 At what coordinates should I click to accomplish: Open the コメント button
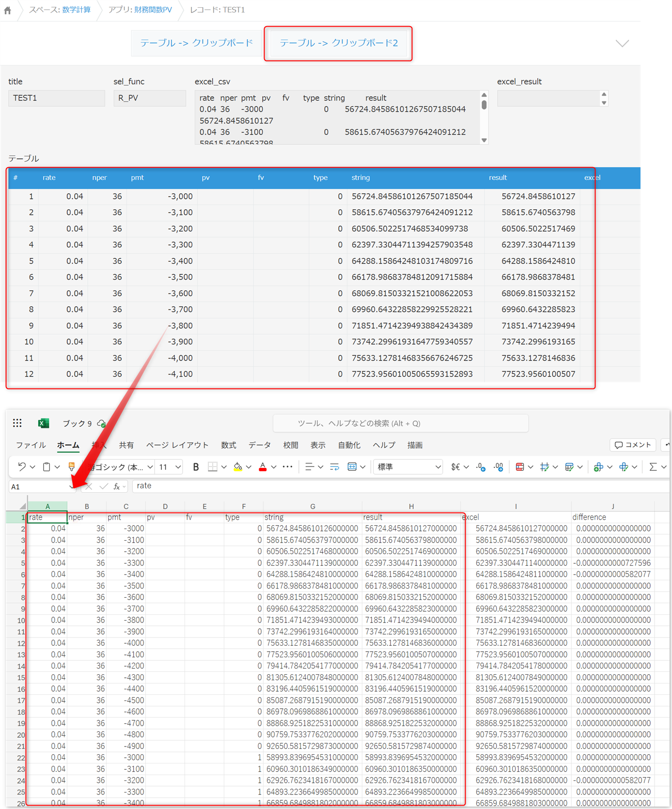coord(633,445)
